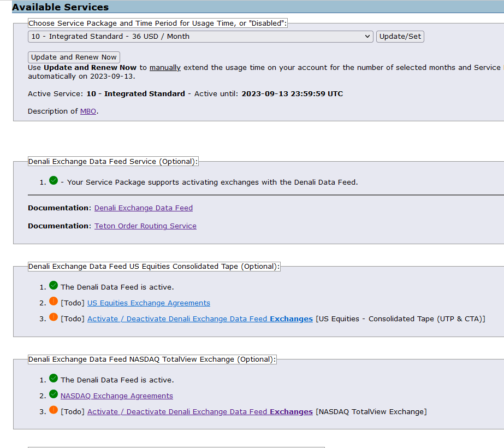Click green check icon in Consolidated Tape section
Viewport: 504px width, 448px height.
pyautogui.click(x=54, y=285)
